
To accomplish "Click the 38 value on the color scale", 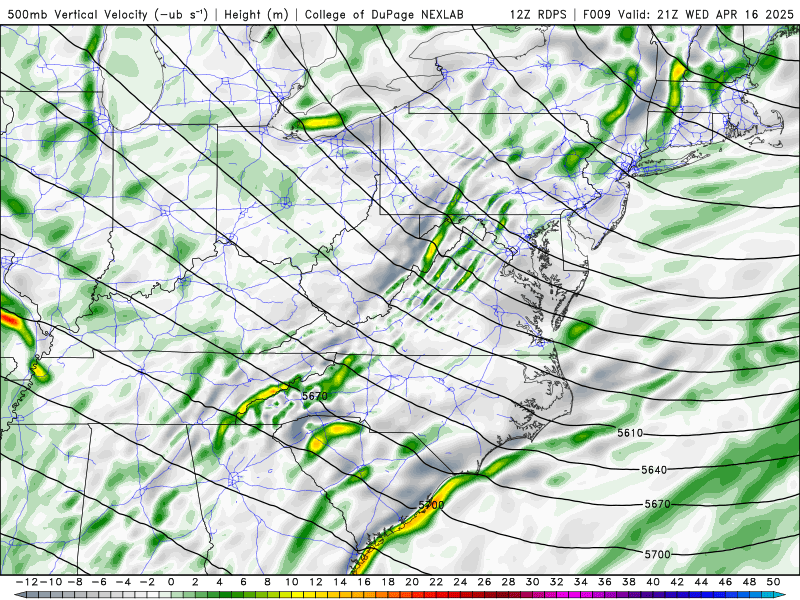I will coord(629,582).
